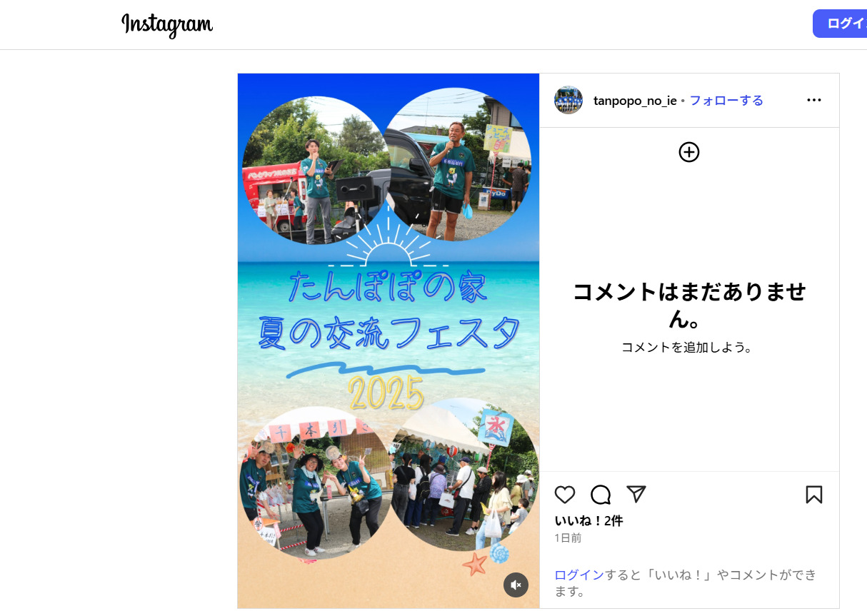Click the コメントはまだありません heading

click(689, 304)
